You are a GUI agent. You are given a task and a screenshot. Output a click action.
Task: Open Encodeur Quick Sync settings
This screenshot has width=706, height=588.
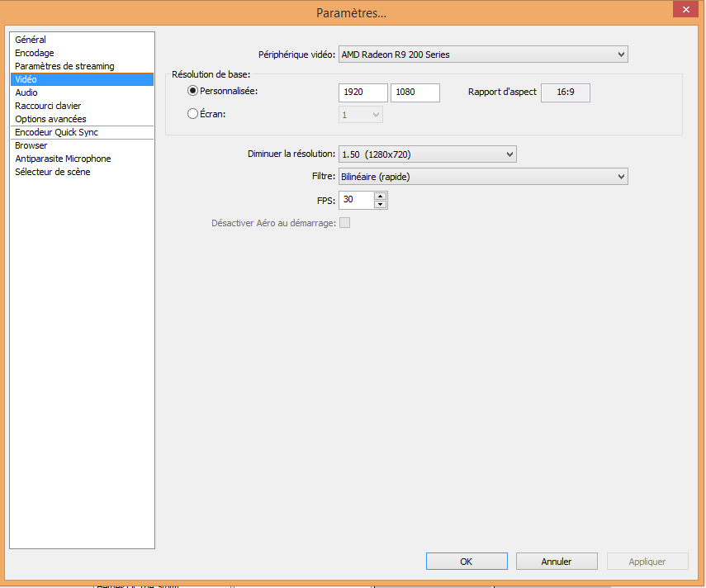click(82, 132)
